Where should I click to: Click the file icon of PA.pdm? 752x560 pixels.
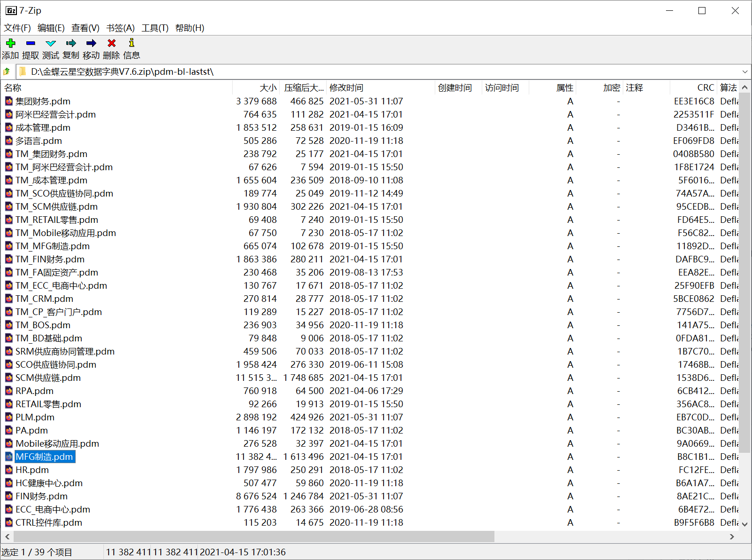(9, 430)
